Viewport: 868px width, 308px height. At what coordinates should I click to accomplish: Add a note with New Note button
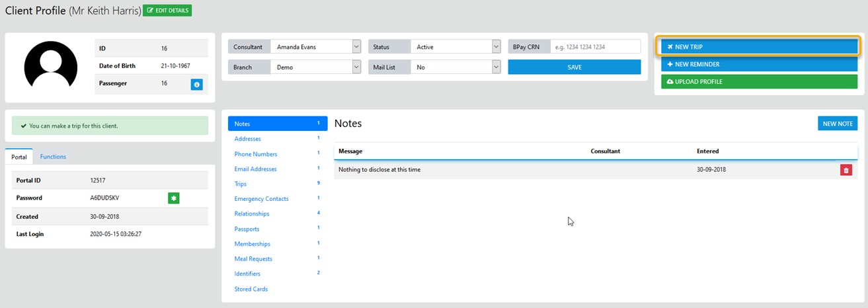point(837,124)
